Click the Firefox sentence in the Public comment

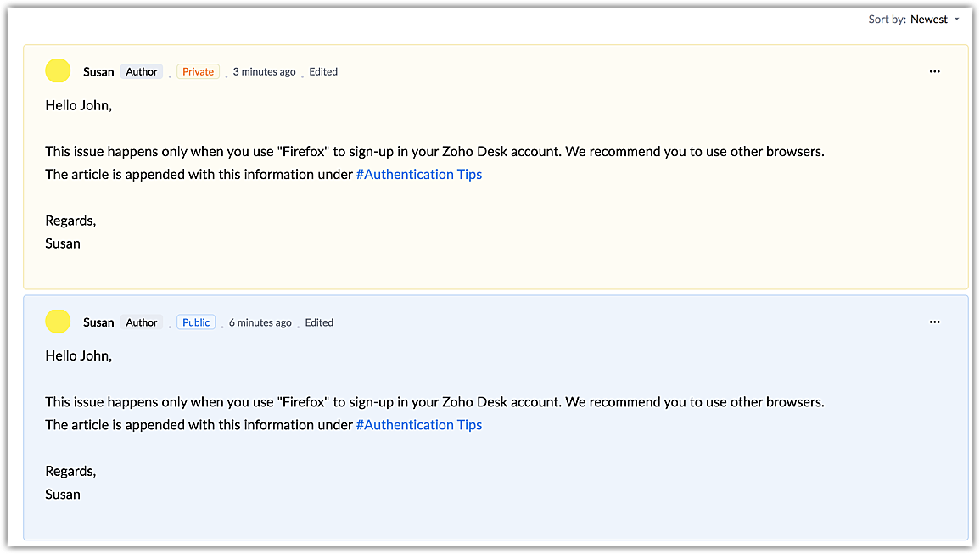(x=434, y=402)
